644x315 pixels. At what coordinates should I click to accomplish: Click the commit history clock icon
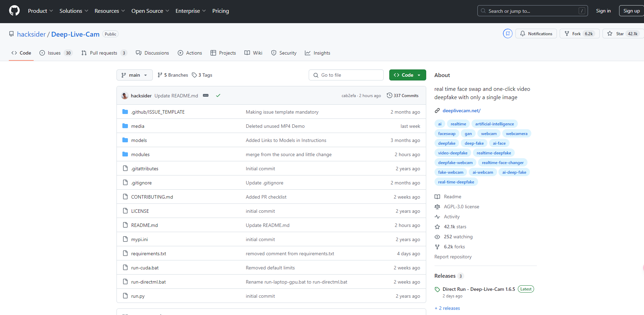coord(390,96)
